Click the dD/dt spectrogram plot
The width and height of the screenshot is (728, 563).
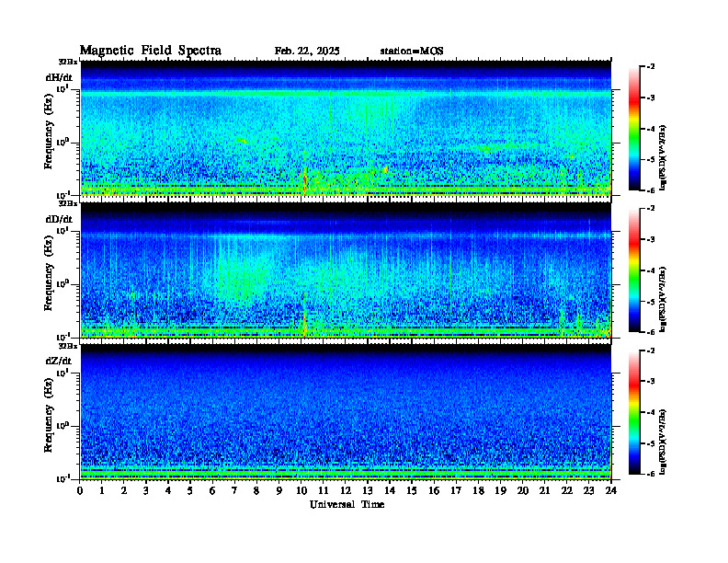tap(346, 270)
